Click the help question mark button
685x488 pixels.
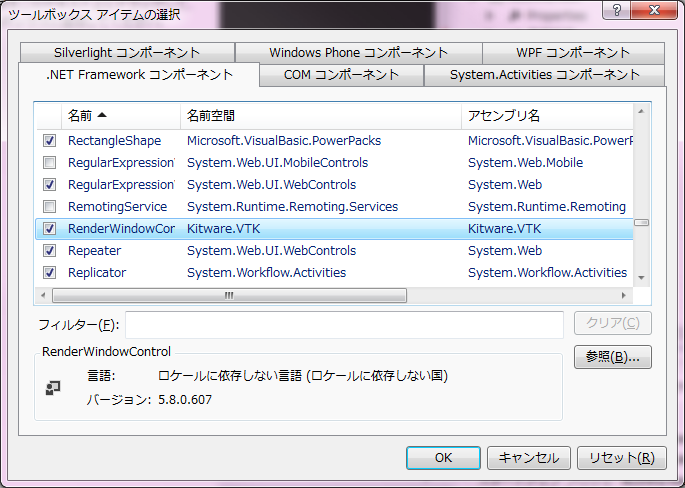pyautogui.click(x=616, y=10)
